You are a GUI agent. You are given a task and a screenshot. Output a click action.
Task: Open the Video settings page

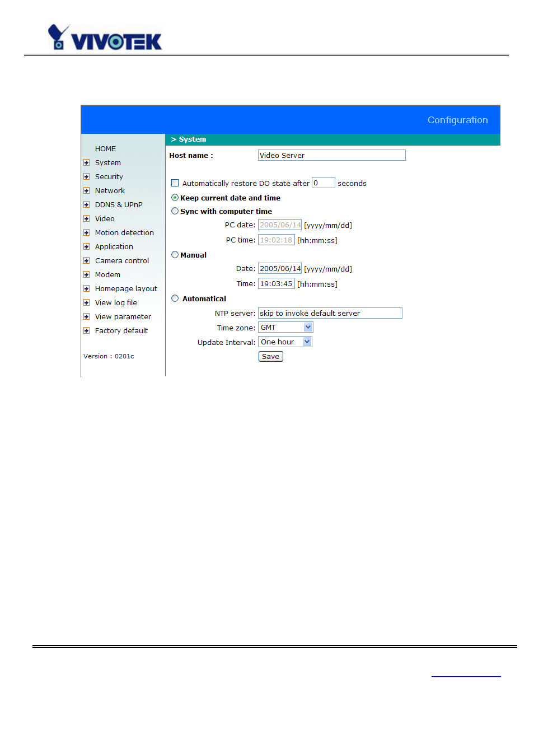pyautogui.click(x=105, y=219)
